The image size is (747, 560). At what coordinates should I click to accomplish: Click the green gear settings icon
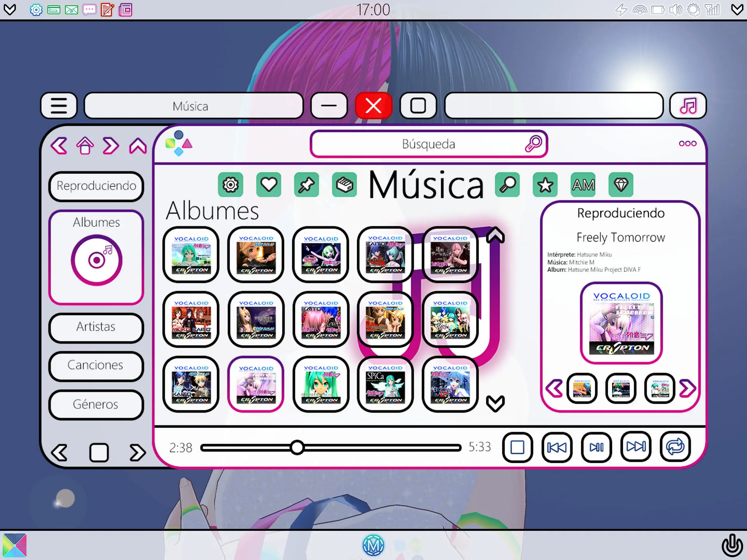pos(230,185)
